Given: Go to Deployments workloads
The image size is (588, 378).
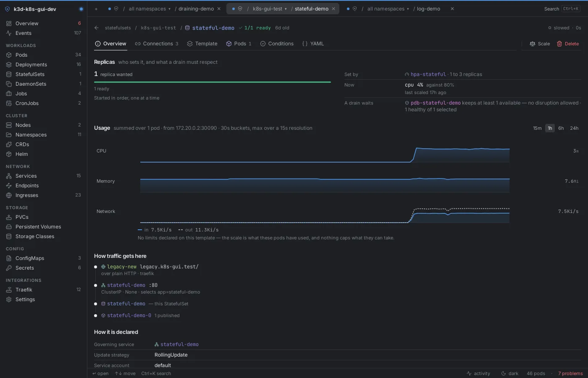Looking at the screenshot, I should [43, 65].
